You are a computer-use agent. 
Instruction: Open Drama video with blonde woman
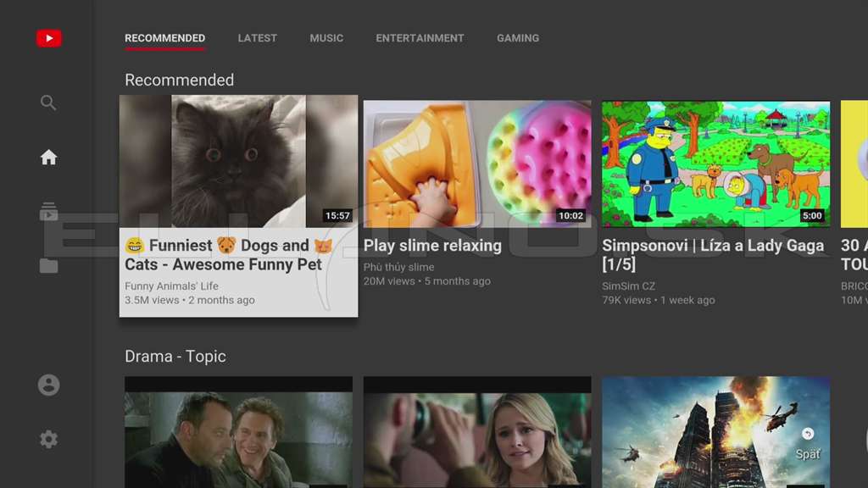coord(477,432)
